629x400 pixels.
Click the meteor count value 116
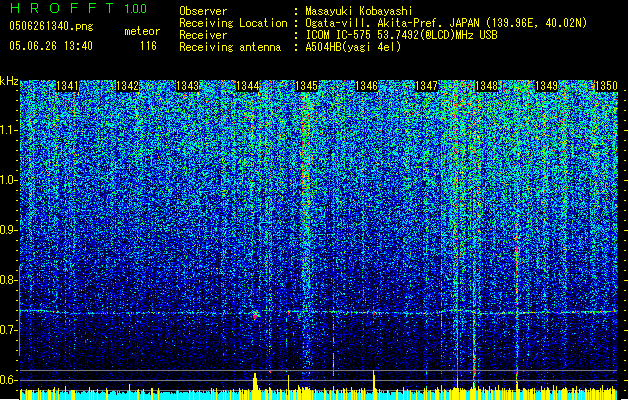coord(148,46)
